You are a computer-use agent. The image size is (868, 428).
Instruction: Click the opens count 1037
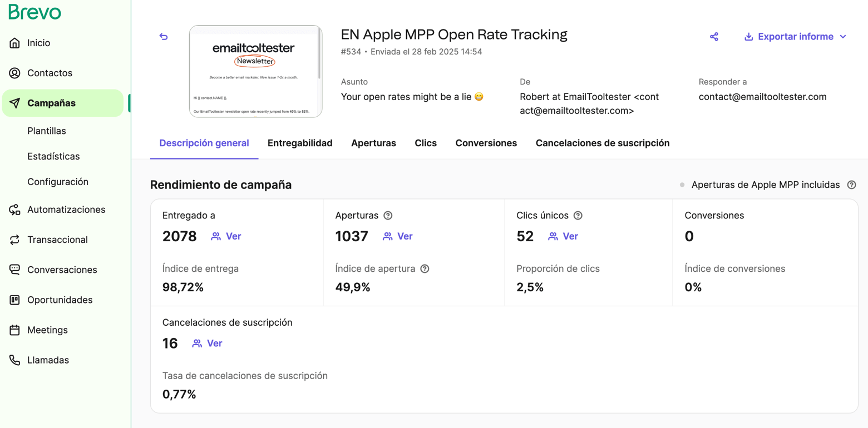pos(352,236)
